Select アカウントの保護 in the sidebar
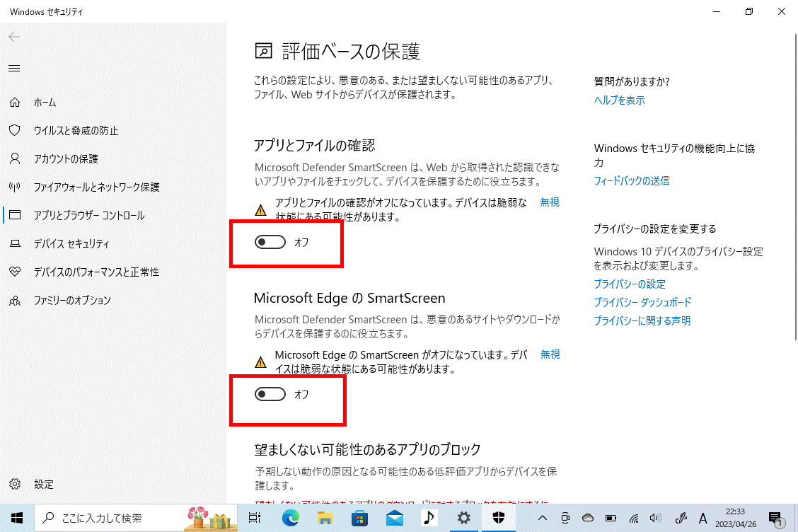Viewport: 798px width, 532px height. 66,159
